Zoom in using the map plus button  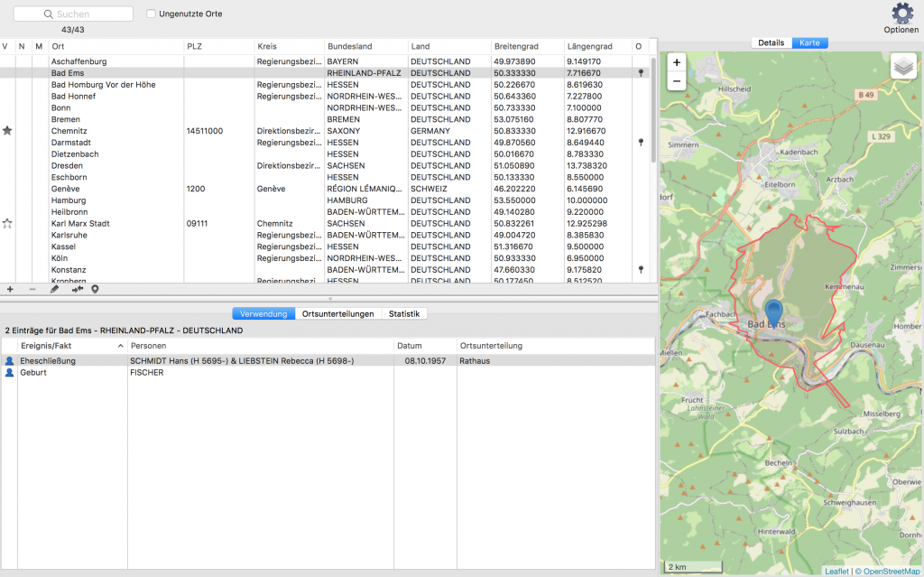coord(677,64)
